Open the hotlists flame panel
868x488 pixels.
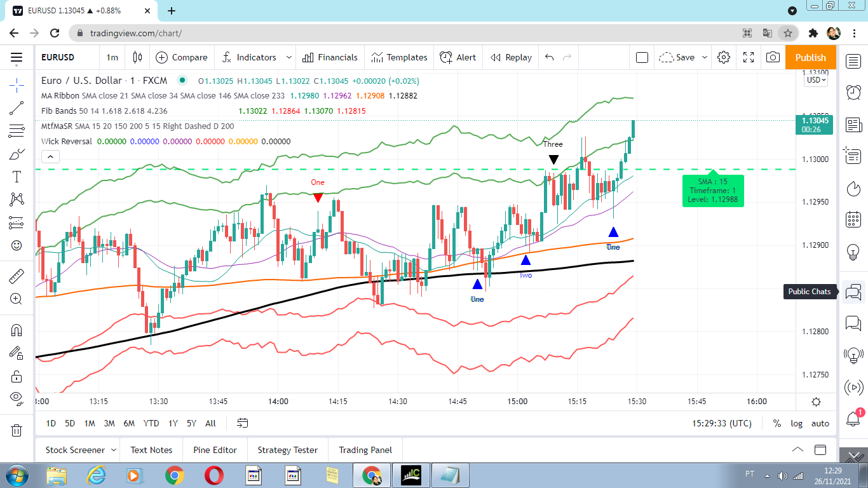point(853,189)
